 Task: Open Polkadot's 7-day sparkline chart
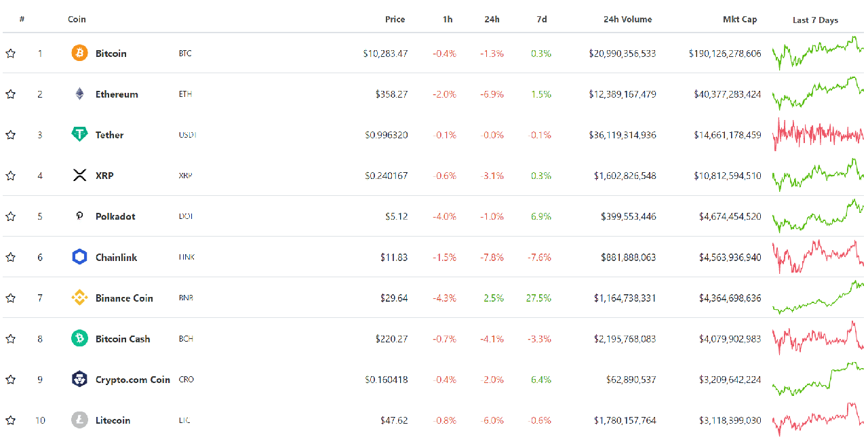pos(818,216)
